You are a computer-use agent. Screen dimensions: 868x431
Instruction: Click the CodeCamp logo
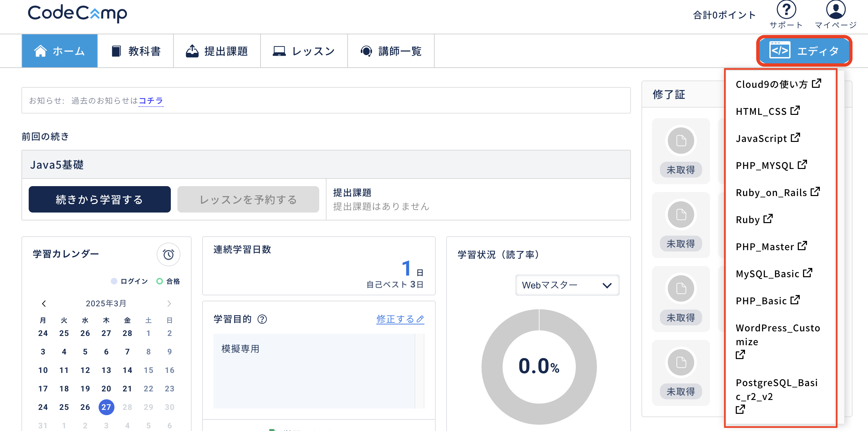click(x=77, y=14)
